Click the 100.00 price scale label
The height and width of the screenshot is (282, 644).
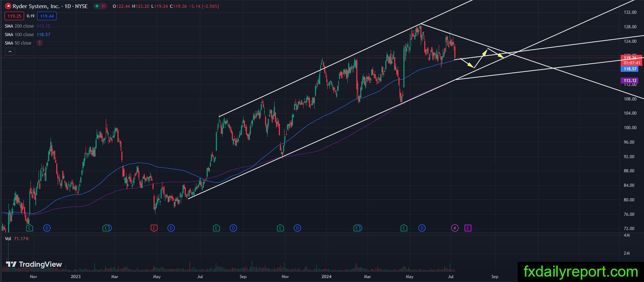(630, 128)
